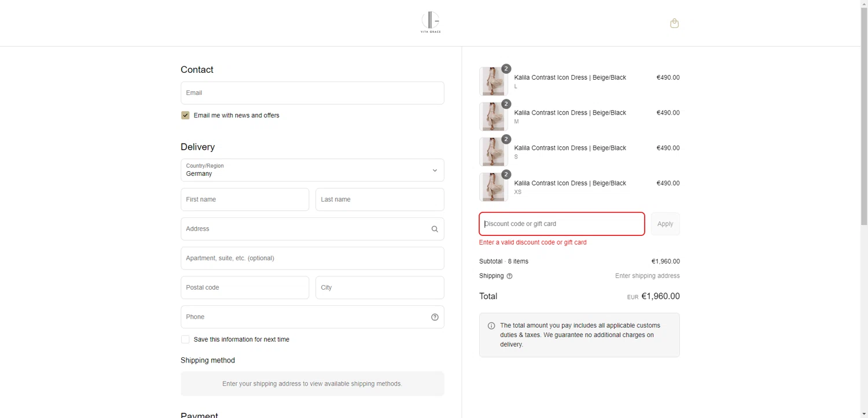Click the €1,960.00 total amount
This screenshot has width=868, height=418.
click(660, 296)
